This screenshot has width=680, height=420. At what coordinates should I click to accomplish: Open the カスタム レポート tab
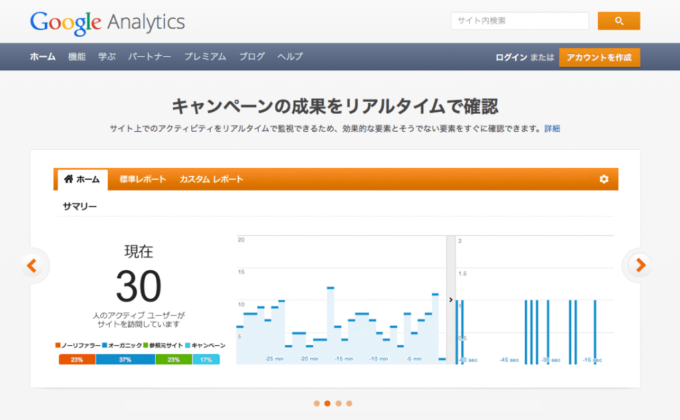point(211,179)
